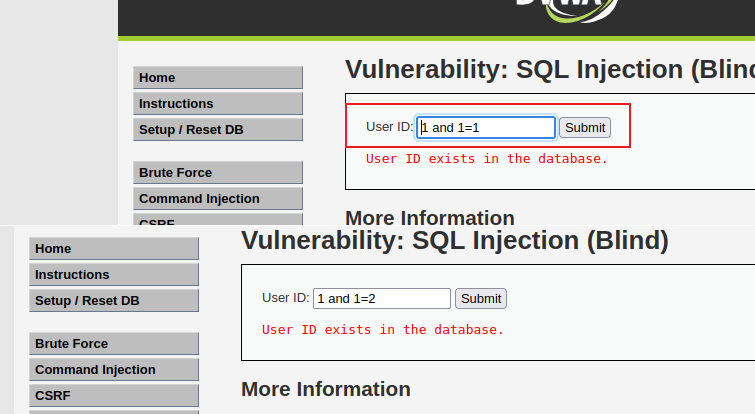
Task: Click the User ID field containing '1 and 1=2'
Action: [382, 298]
